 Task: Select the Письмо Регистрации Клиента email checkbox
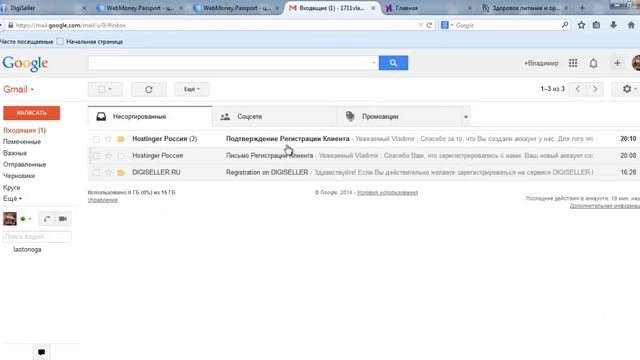click(96, 156)
